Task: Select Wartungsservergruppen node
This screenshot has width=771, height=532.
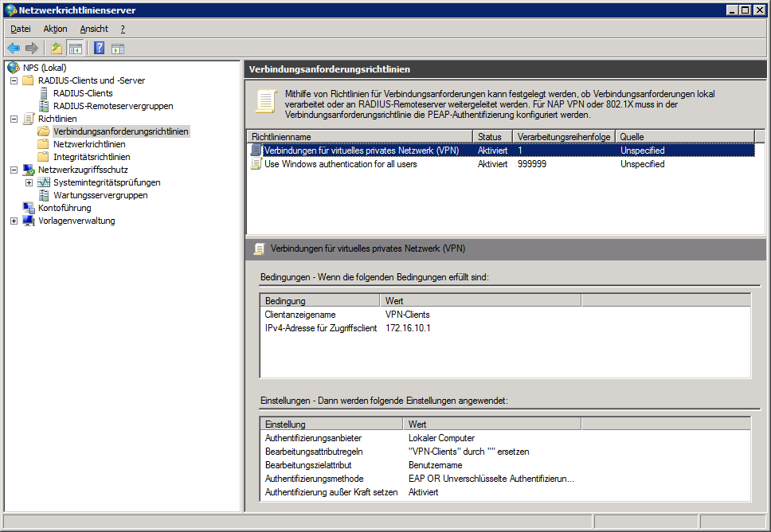Action: click(100, 195)
